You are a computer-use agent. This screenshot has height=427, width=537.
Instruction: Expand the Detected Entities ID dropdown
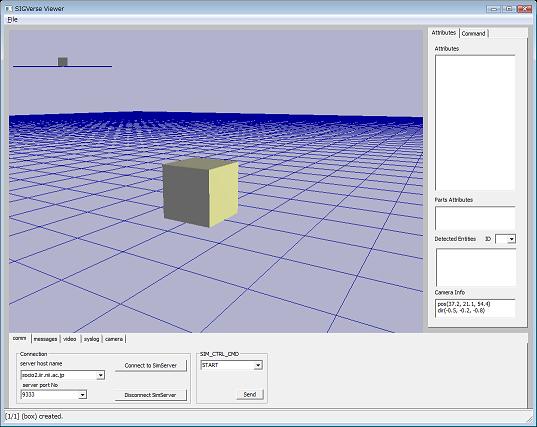point(511,239)
